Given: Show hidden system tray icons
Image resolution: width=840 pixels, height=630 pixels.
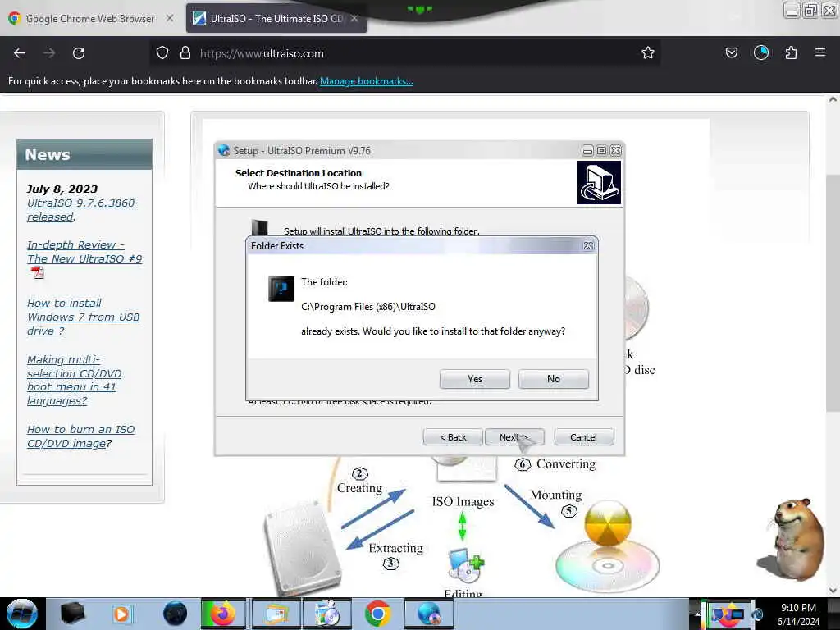Looking at the screenshot, I should [x=697, y=614].
